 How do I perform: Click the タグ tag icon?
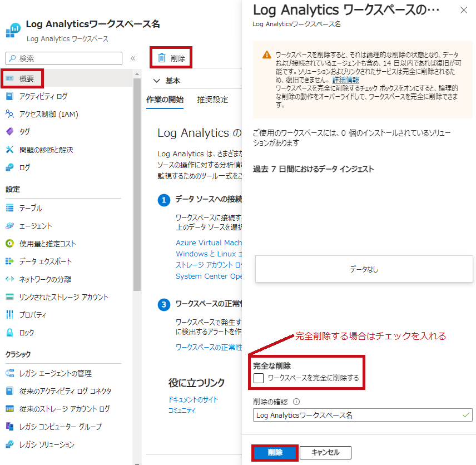(9, 131)
